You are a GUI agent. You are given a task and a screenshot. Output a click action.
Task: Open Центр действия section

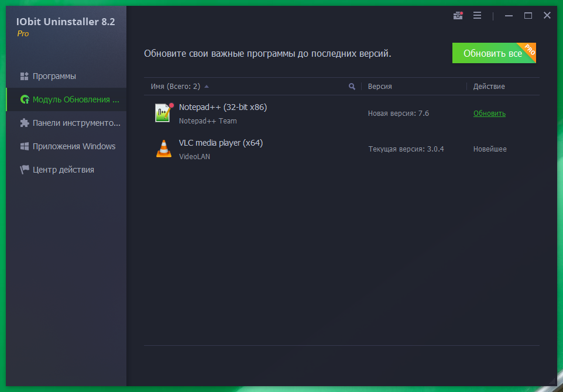tap(66, 170)
